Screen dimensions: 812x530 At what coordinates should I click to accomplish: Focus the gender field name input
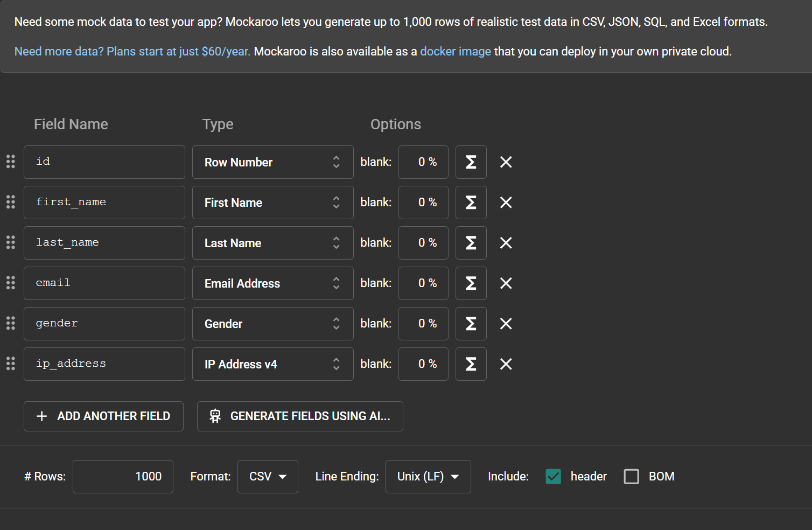(x=104, y=324)
